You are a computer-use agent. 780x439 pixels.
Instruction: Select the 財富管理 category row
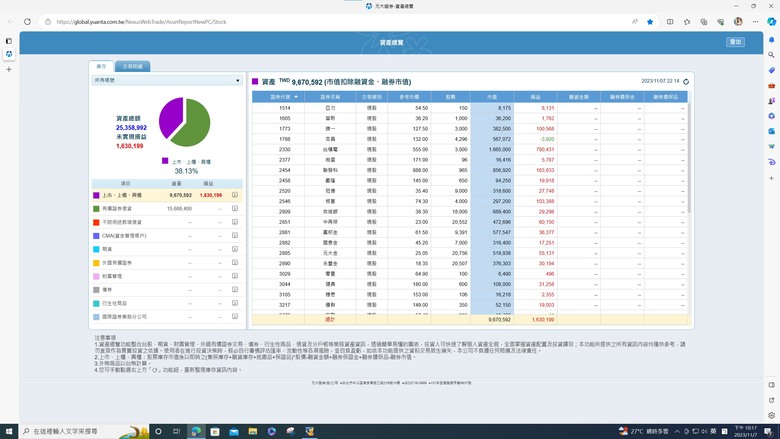(167, 276)
